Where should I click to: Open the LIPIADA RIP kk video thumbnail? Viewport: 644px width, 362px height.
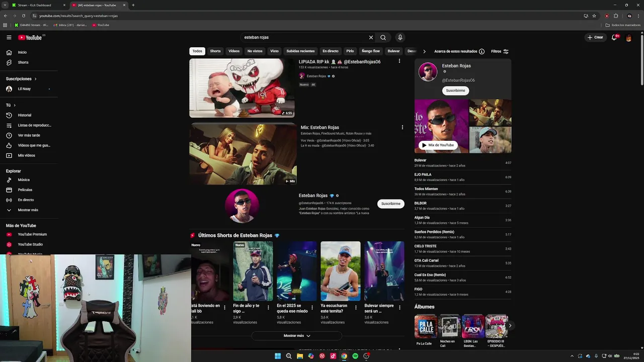pyautogui.click(x=242, y=88)
